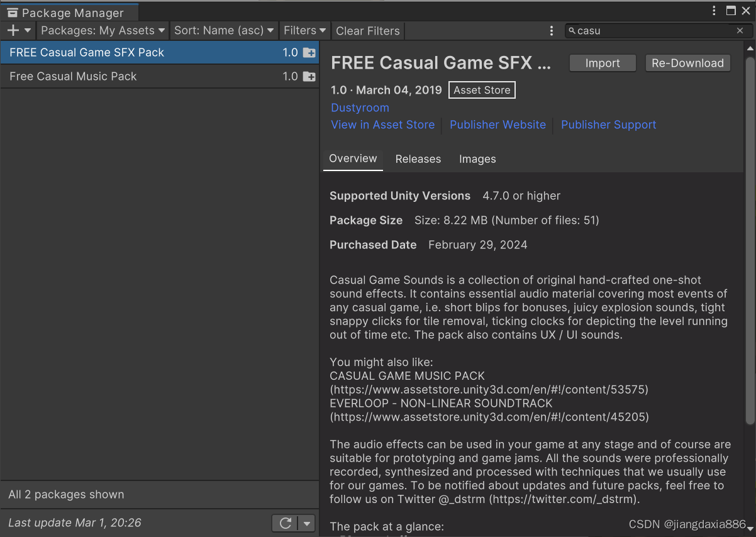Click the Size: 8.22 MB value text
Image resolution: width=756 pixels, height=537 pixels.
pos(507,220)
